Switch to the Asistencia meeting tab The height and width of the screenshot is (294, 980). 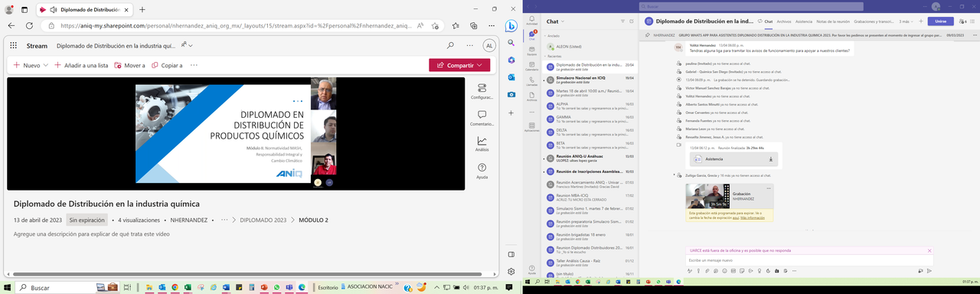[x=804, y=21]
